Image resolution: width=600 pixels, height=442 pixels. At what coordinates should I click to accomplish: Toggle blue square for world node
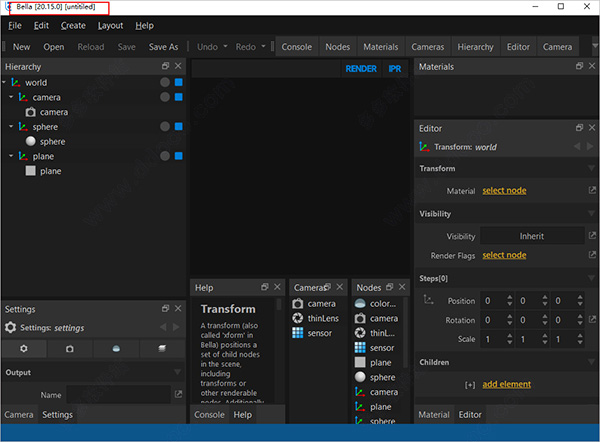[179, 82]
